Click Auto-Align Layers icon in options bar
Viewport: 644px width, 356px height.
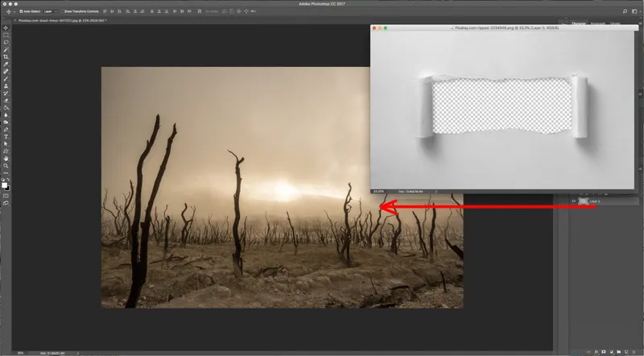[x=199, y=11]
